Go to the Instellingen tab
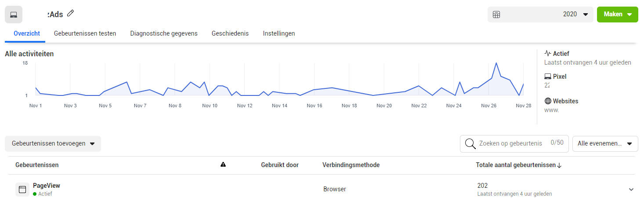This screenshot has width=644, height=219. 279,33
